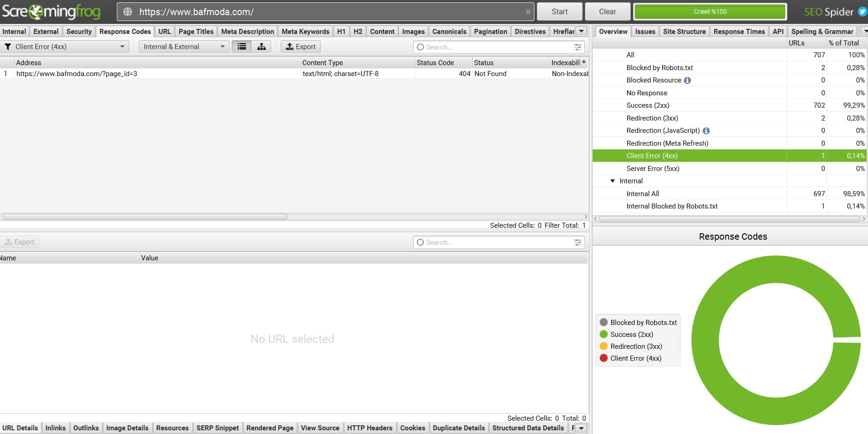
Task: Click the Start button
Action: 559,12
